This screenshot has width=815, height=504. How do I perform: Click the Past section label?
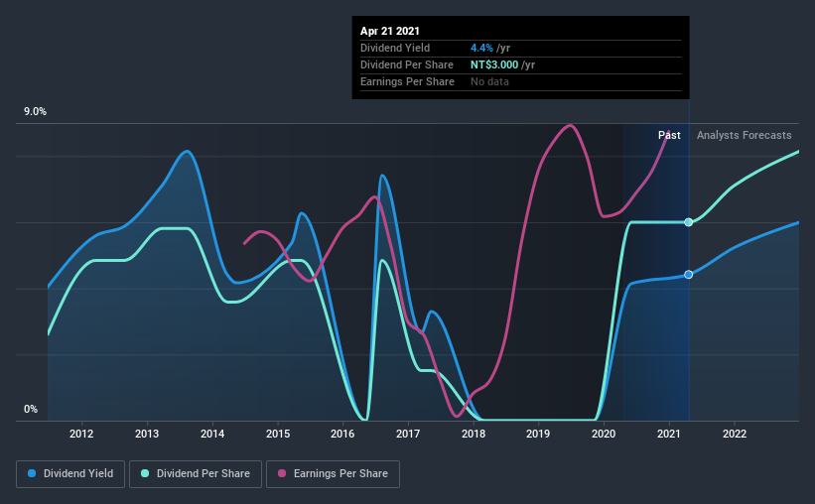(x=669, y=135)
